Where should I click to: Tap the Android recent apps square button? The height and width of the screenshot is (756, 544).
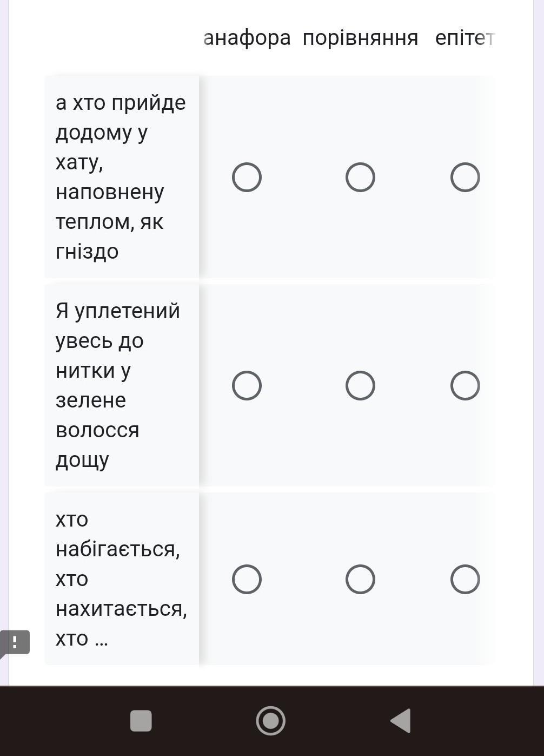click(141, 721)
